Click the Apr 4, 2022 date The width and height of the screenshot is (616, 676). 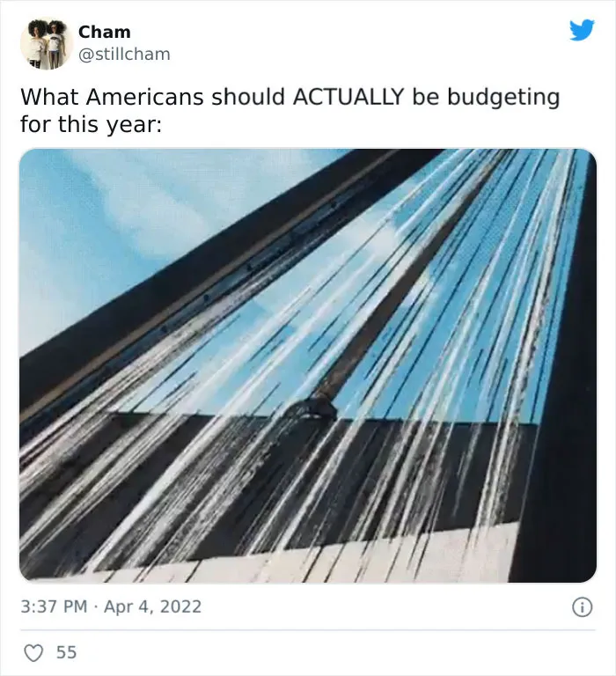(152, 606)
